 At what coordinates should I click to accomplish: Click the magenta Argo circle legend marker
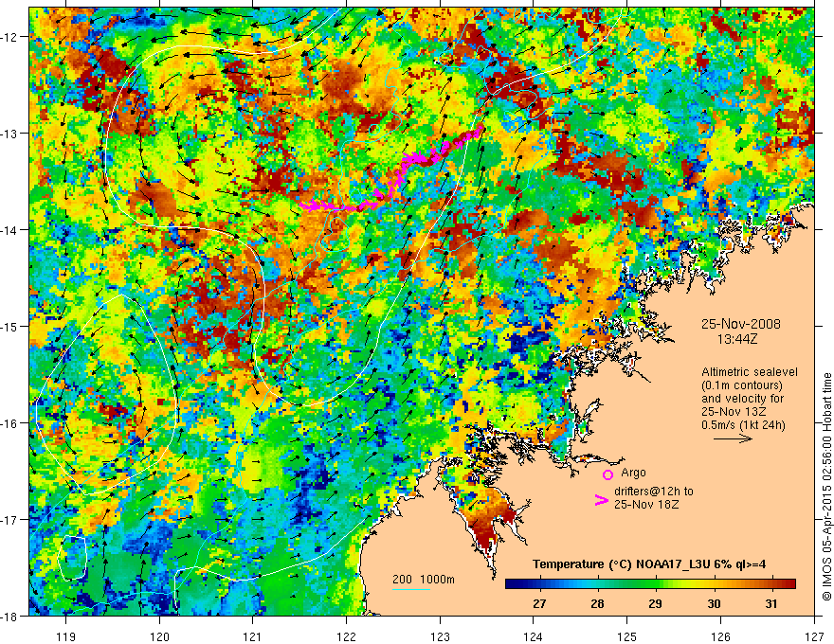[x=607, y=474]
